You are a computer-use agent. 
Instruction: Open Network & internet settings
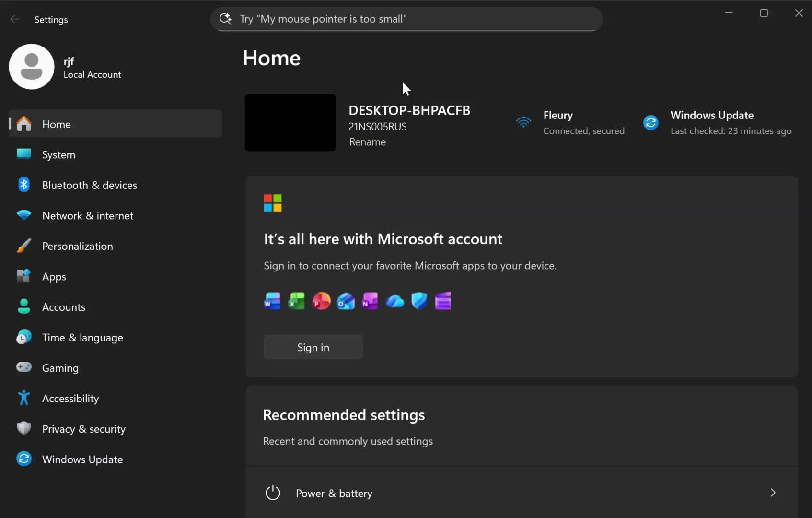[x=87, y=215]
